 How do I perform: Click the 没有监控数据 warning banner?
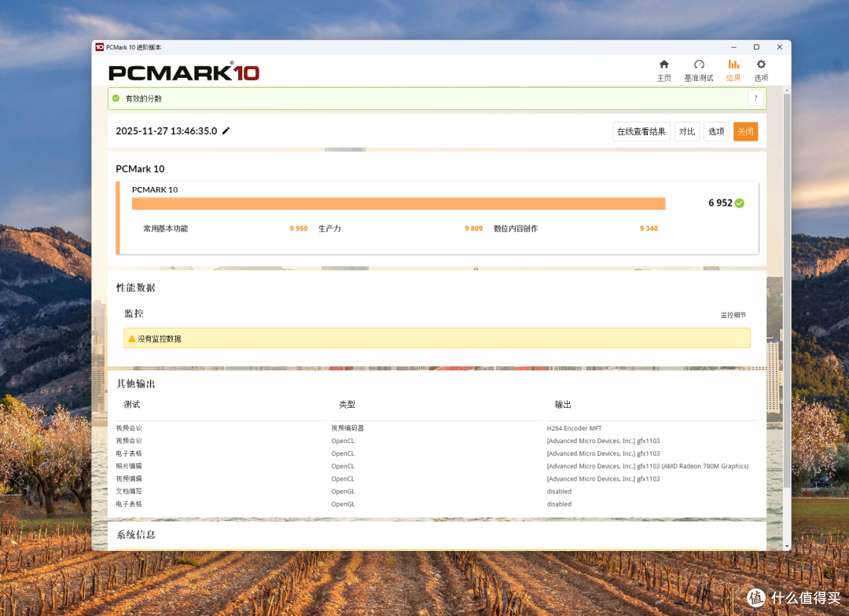coord(436,339)
